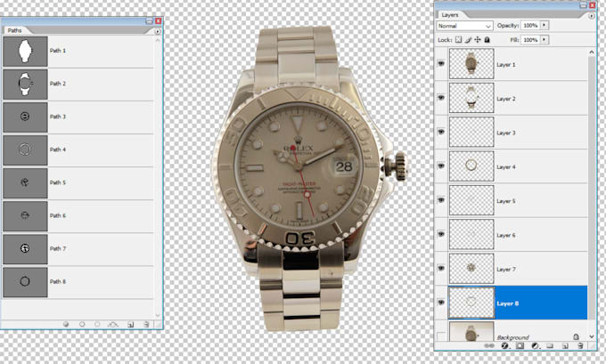
Task: Hide Layer 4 with its eye icon
Action: (441, 166)
